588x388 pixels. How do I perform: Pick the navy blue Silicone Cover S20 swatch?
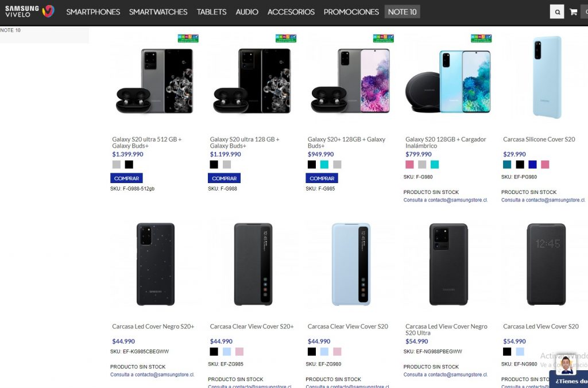pos(532,165)
